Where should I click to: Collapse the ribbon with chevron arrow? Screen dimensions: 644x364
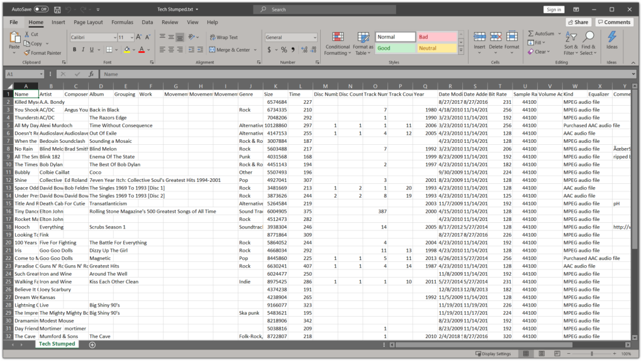coord(633,62)
